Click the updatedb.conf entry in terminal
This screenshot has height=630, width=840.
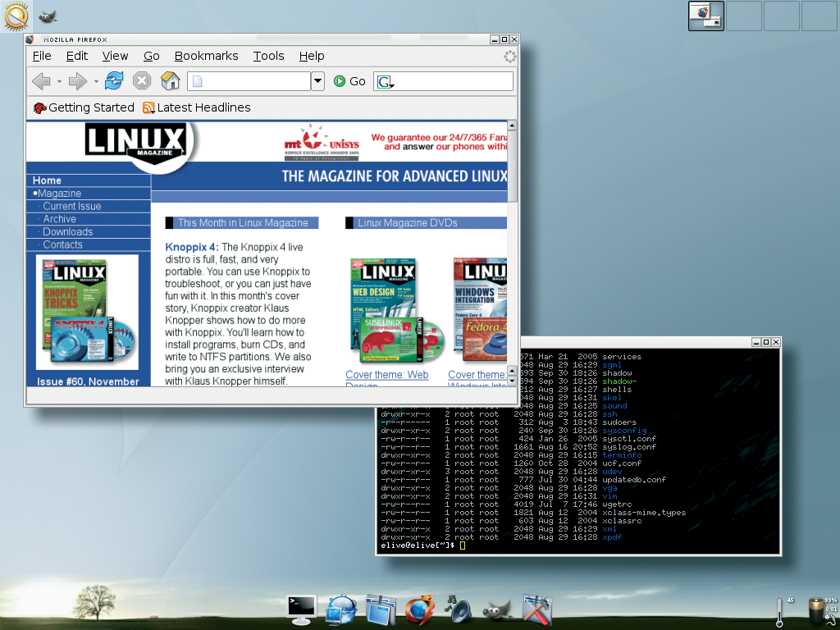click(634, 480)
